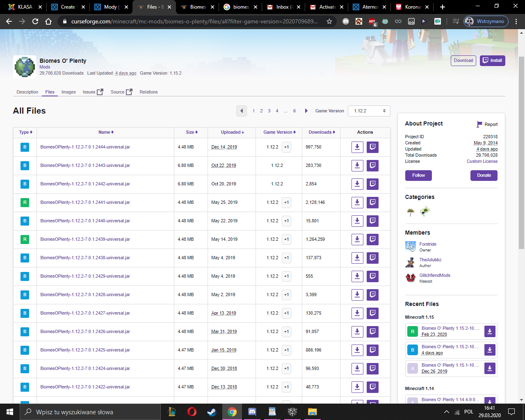Open Discord from the taskbar
Screen dimensions: 525x420
tap(252, 412)
